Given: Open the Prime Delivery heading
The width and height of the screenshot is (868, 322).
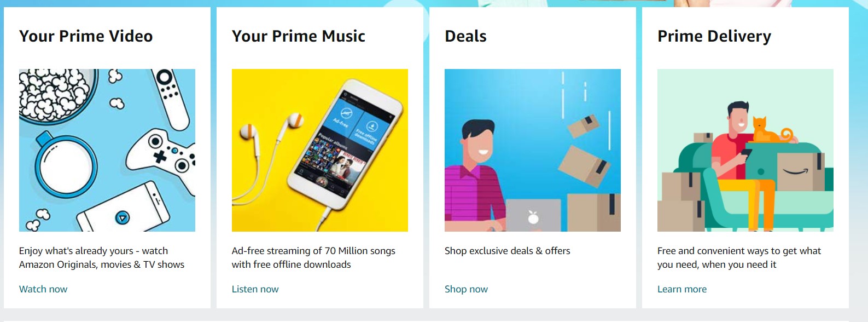Looking at the screenshot, I should click(714, 36).
